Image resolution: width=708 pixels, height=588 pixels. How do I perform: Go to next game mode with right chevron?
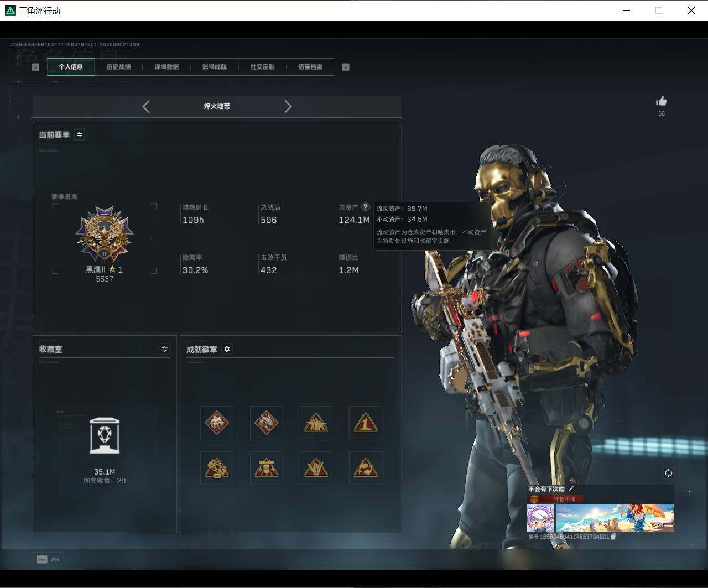(288, 107)
